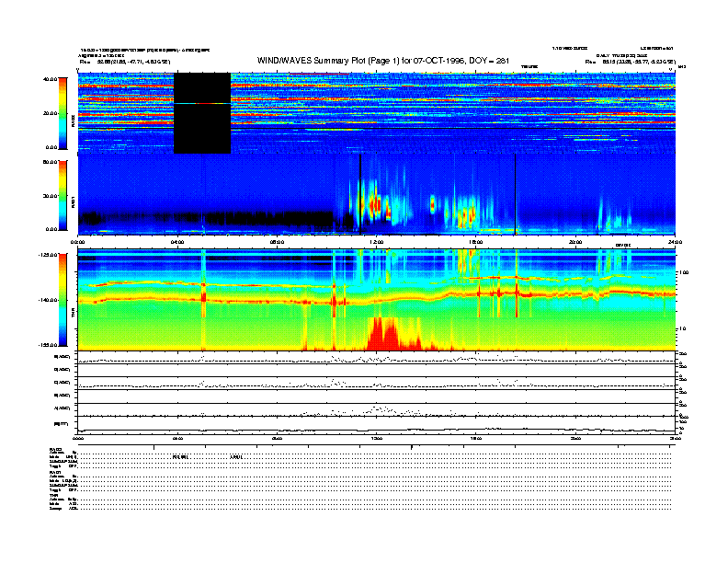The height and width of the screenshot is (563, 728).
Task: Click the 16:00 label under the RAD1 panel
Action: point(475,242)
